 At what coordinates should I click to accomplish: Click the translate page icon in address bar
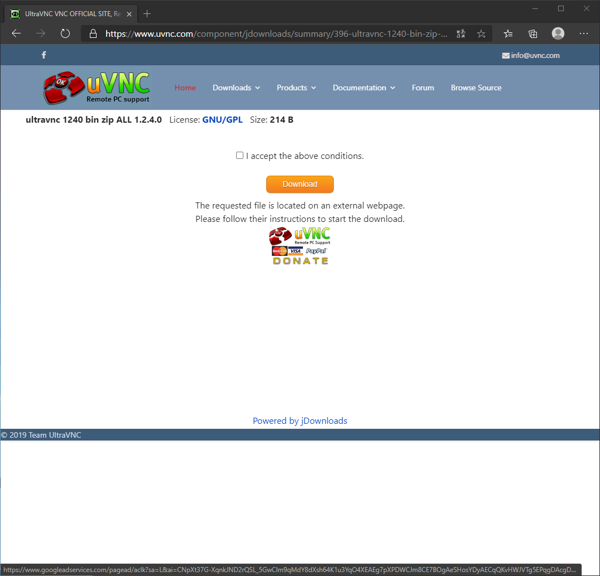461,34
